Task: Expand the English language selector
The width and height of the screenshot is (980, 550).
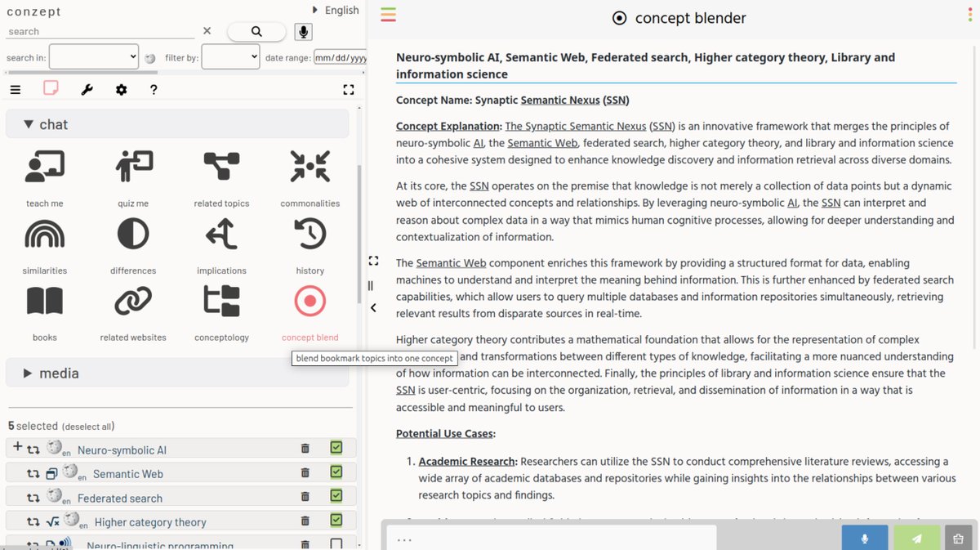Action: (x=336, y=10)
